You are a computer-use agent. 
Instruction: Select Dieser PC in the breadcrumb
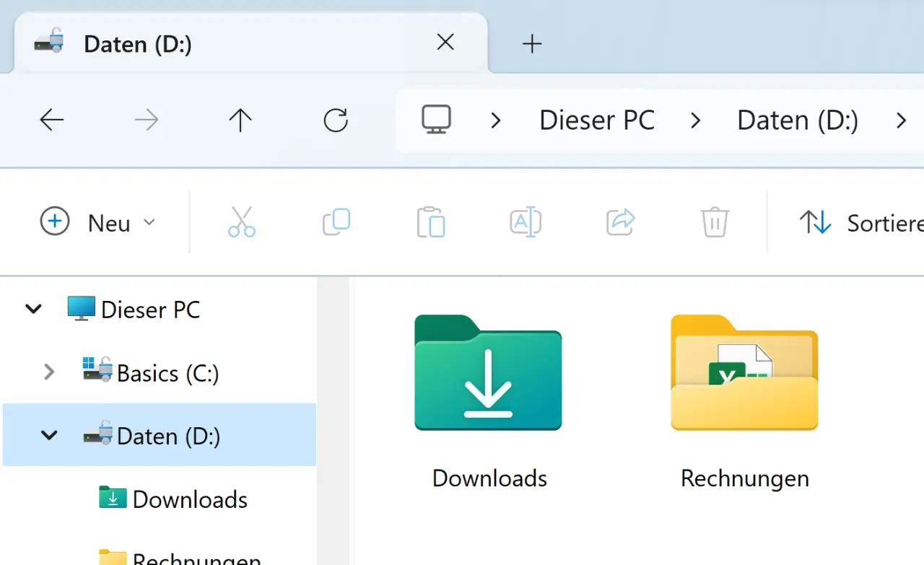pyautogui.click(x=596, y=120)
